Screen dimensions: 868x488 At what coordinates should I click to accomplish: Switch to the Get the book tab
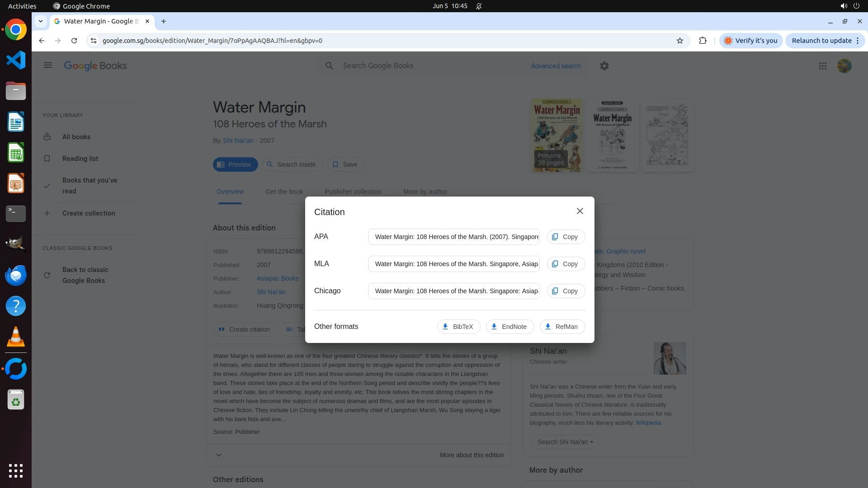pos(284,192)
